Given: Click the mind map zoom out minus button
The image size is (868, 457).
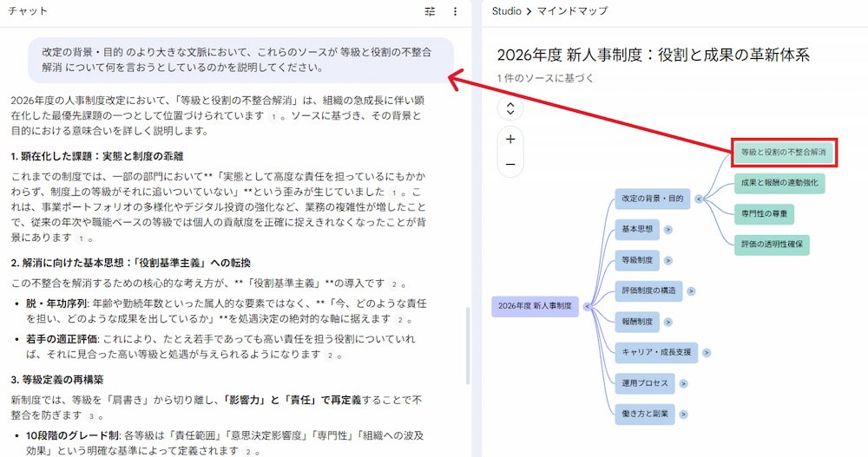Looking at the screenshot, I should point(510,164).
